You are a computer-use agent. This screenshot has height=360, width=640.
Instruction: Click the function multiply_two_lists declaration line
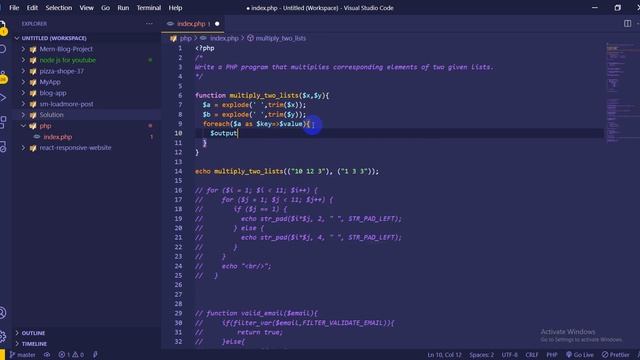(x=262, y=96)
